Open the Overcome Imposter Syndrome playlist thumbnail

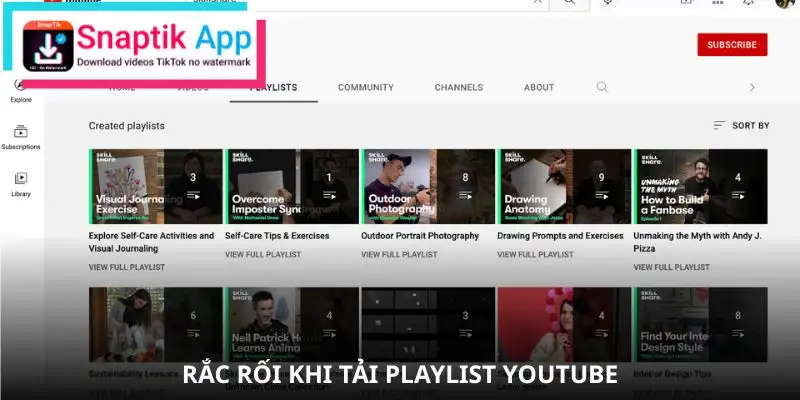pyautogui.click(x=292, y=186)
